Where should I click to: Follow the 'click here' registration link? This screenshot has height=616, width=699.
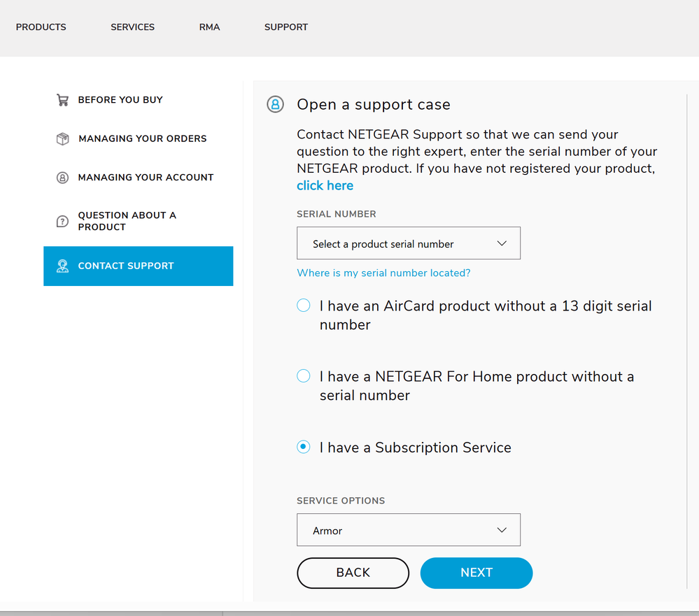(325, 185)
